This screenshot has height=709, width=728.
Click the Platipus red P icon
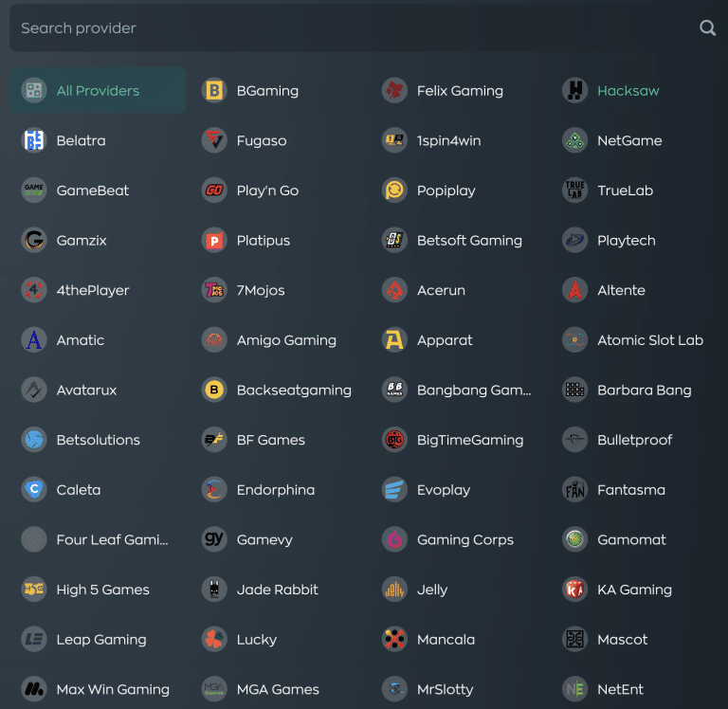(x=214, y=240)
